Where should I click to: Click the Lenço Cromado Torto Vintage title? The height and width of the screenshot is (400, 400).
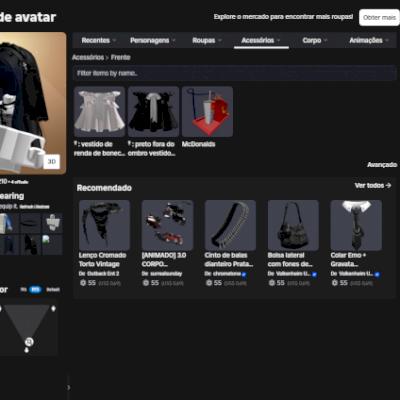click(102, 260)
